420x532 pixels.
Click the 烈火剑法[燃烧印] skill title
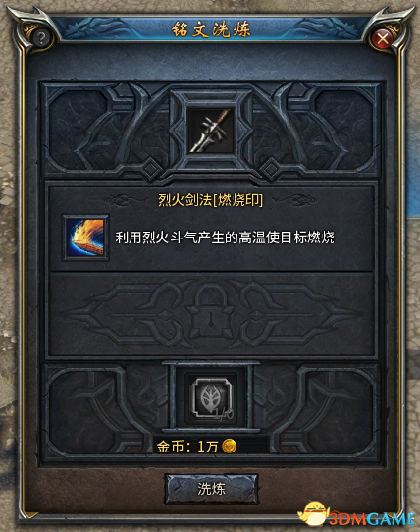click(210, 200)
